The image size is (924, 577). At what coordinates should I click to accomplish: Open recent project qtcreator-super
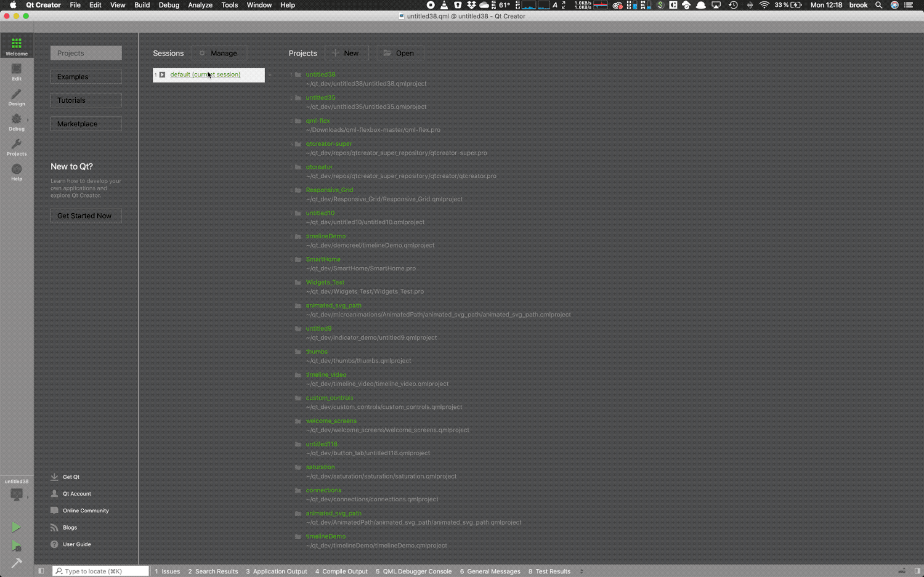pyautogui.click(x=329, y=143)
